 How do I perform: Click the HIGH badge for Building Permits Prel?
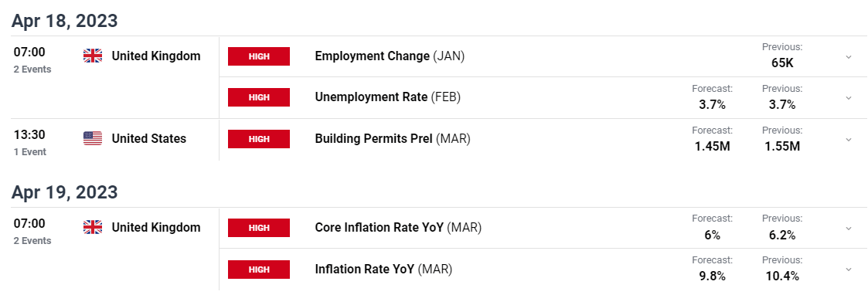[x=259, y=139]
